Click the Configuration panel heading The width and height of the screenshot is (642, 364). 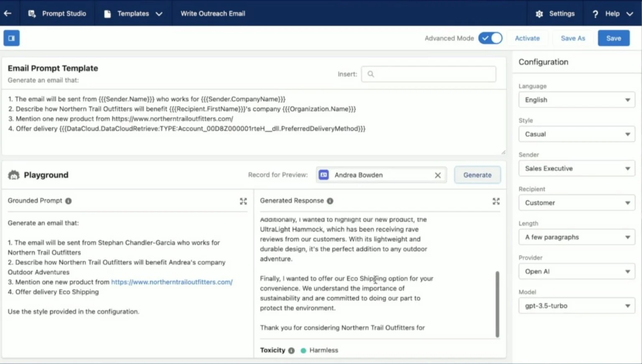click(543, 62)
